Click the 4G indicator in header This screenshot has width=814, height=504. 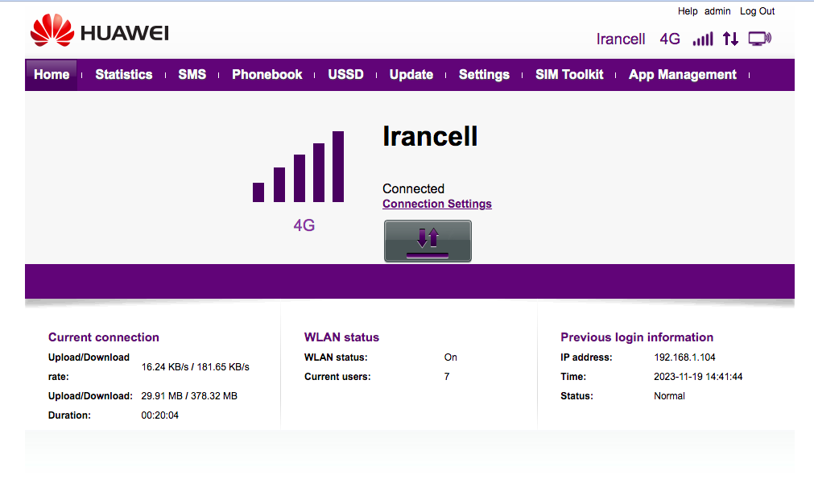pos(670,39)
